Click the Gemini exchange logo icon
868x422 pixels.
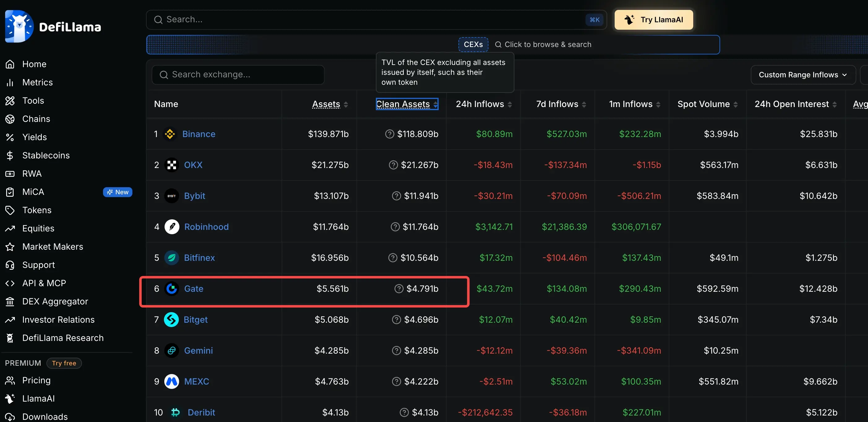click(x=171, y=351)
